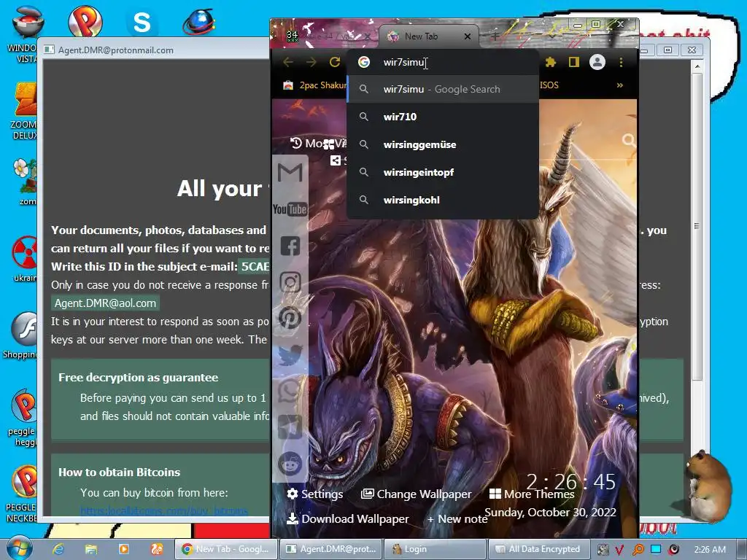Screen dimensions: 747x560
Task: Click the search magnifier on the wallpaper page
Action: 628,140
